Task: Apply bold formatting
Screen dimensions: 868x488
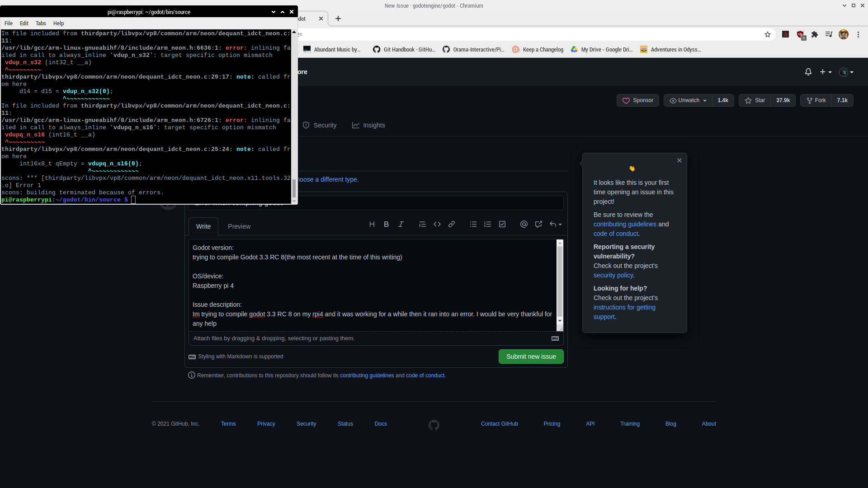Action: click(386, 224)
